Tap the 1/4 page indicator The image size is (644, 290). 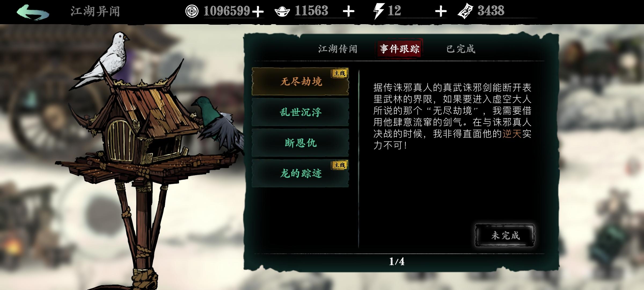397,261
